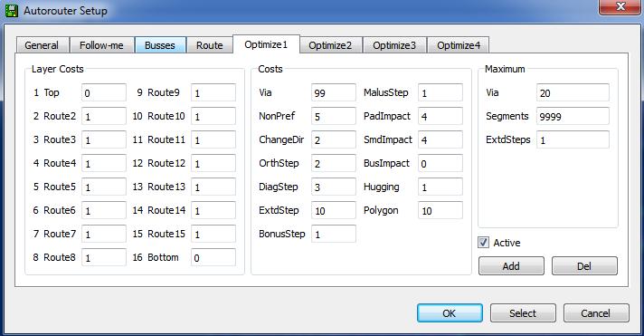This screenshot has width=644, height=336.
Task: Click the 3 Route3 layer cost field
Action: tap(104, 139)
